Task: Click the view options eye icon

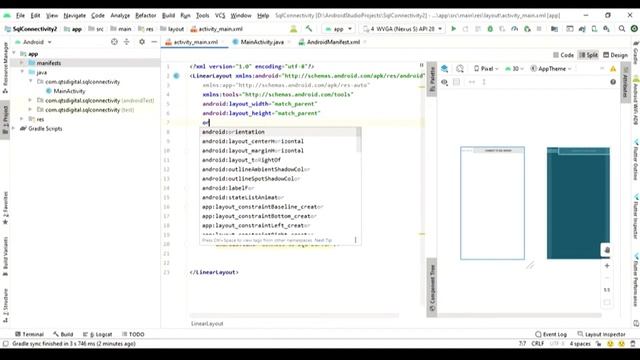Action: pyautogui.click(x=444, y=82)
